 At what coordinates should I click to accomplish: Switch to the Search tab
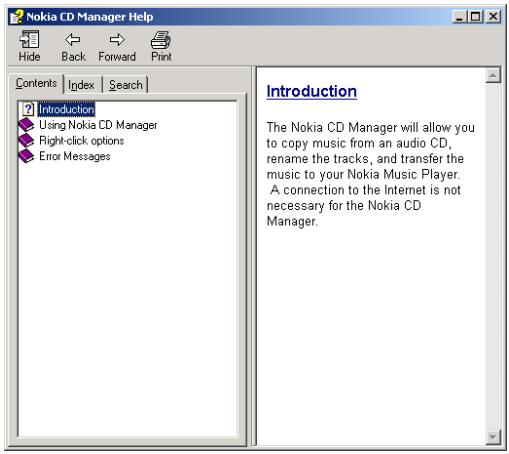click(x=126, y=85)
